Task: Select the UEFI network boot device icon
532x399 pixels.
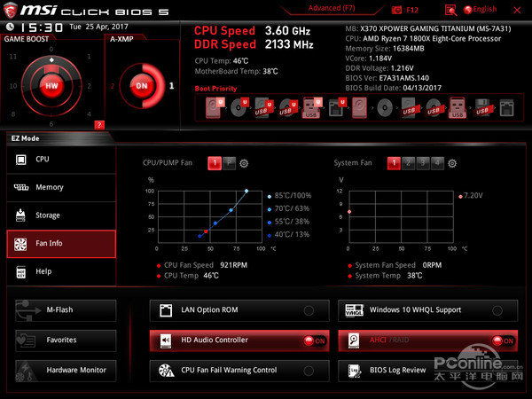Action: point(337,107)
